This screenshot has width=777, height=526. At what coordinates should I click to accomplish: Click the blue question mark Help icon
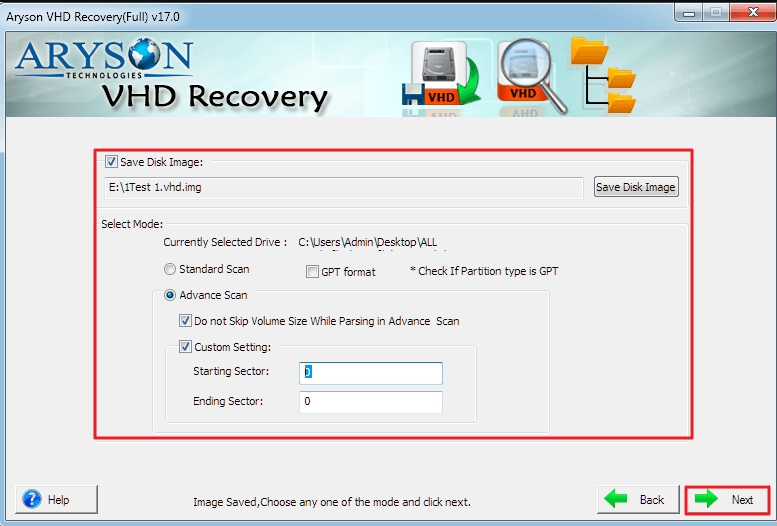(x=32, y=499)
